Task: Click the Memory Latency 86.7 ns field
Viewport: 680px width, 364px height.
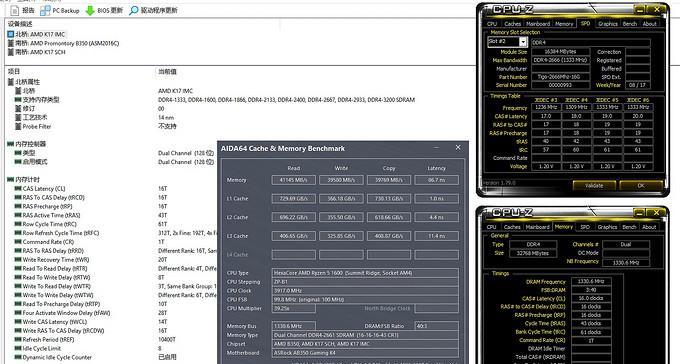Action: tap(437, 180)
